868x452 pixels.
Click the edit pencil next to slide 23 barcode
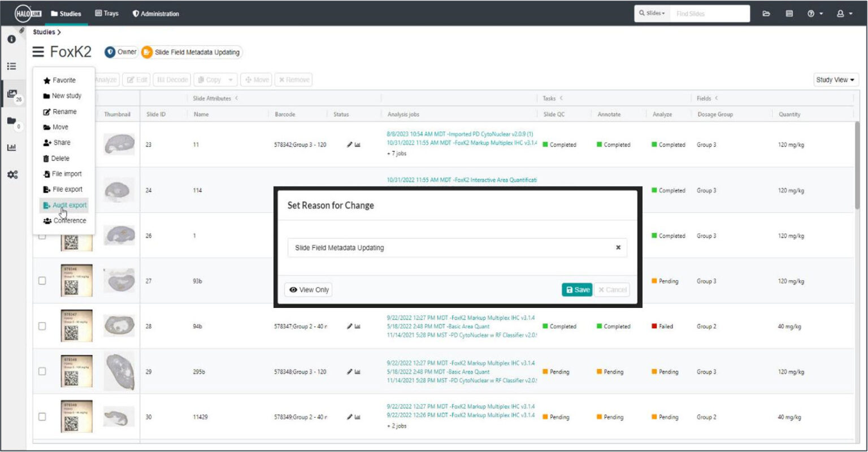click(350, 144)
